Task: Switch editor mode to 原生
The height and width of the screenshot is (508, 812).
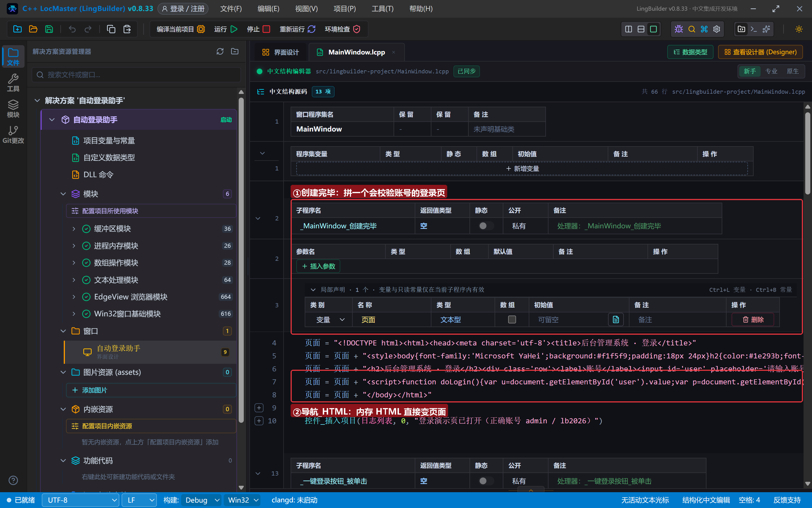Action: coord(793,71)
